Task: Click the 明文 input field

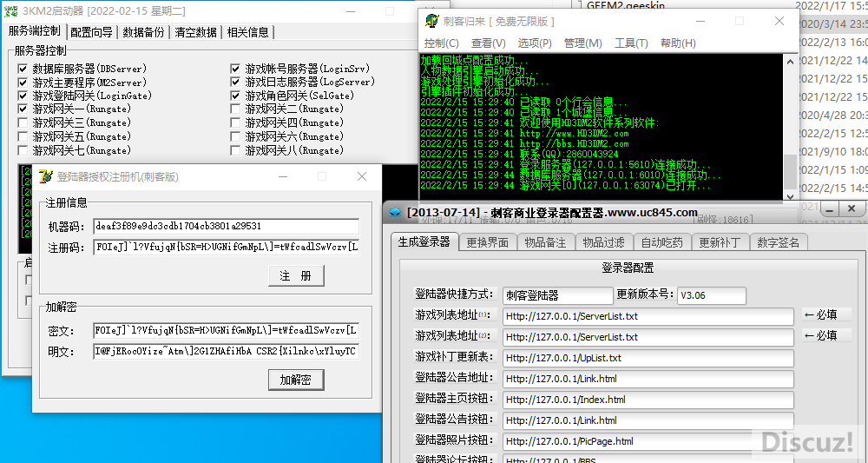Action: [x=226, y=352]
